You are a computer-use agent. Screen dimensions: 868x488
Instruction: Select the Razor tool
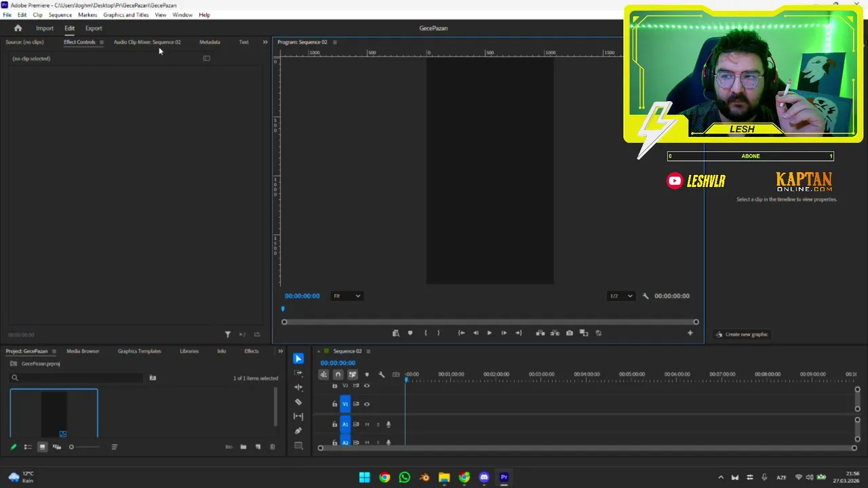coord(298,402)
